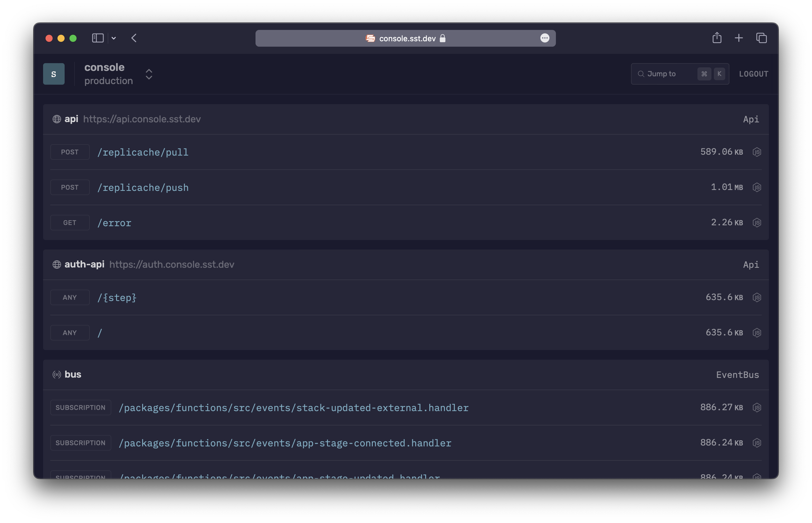
Task: Click the Node.js icon beside the /{step} route
Action: pos(757,297)
